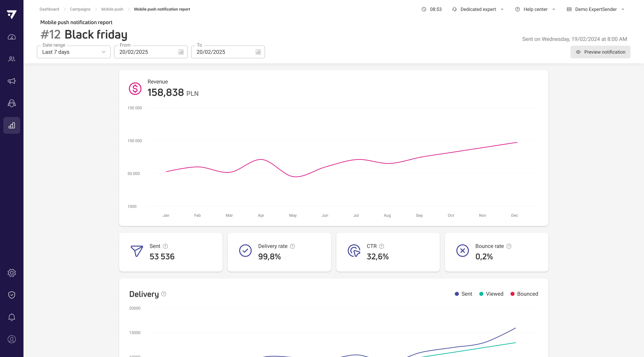Open calendar picker for To date
The height and width of the screenshot is (357, 644).
pyautogui.click(x=258, y=52)
